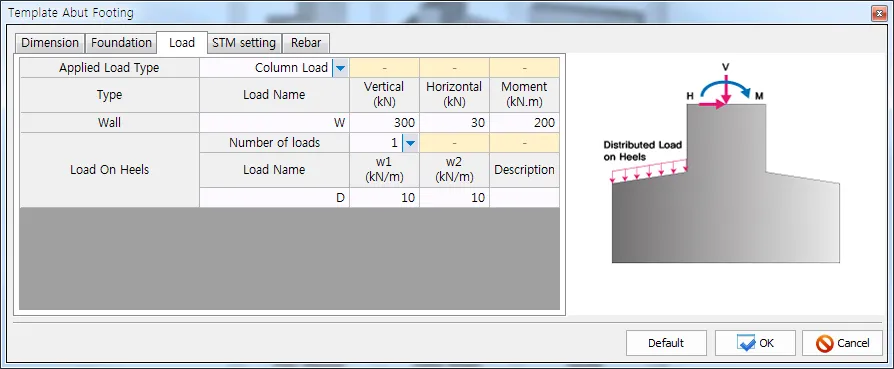Select the Wall load name cell W

tap(275, 123)
